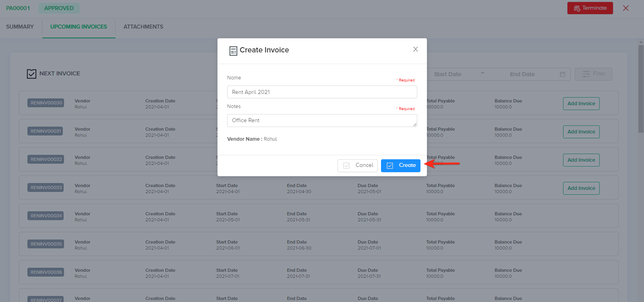Select the RENINV00032 invoice tag
Viewport: 644px width, 302px height.
click(x=46, y=159)
